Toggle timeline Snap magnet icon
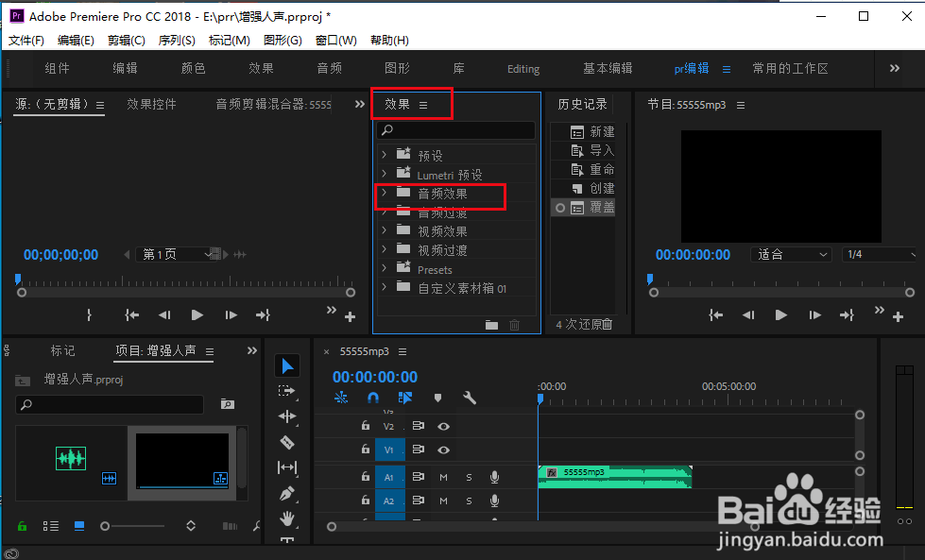Screen dimensions: 925x560 click(x=373, y=398)
